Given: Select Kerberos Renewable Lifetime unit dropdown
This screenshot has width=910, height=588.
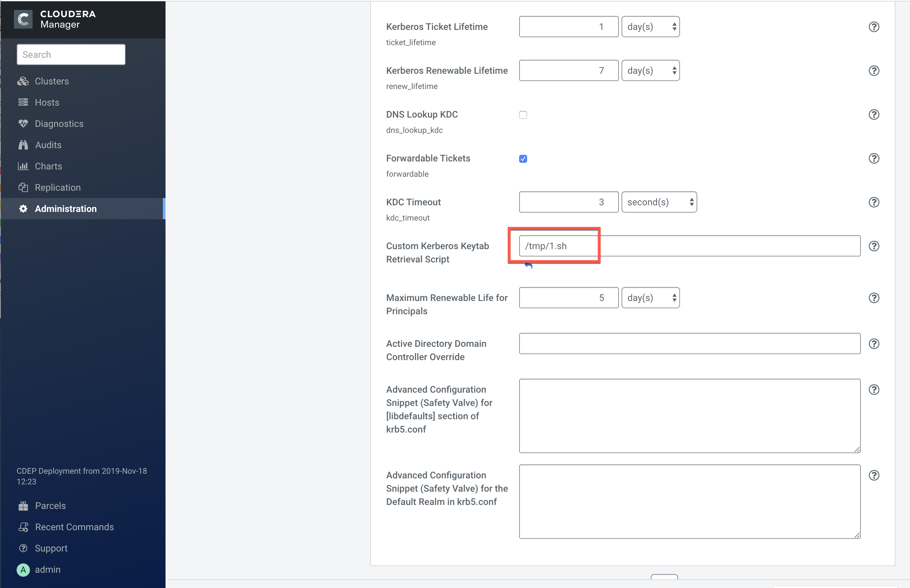Looking at the screenshot, I should coord(650,71).
